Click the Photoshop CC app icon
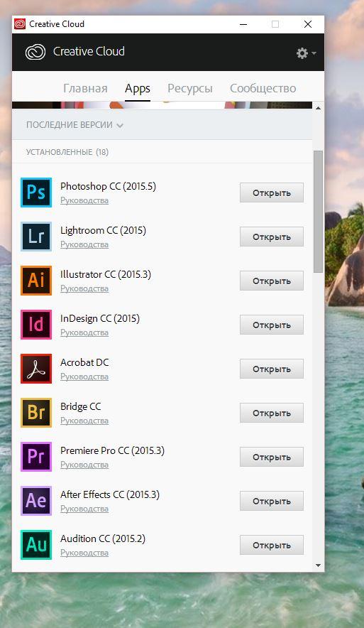The image size is (364, 628). click(x=36, y=193)
